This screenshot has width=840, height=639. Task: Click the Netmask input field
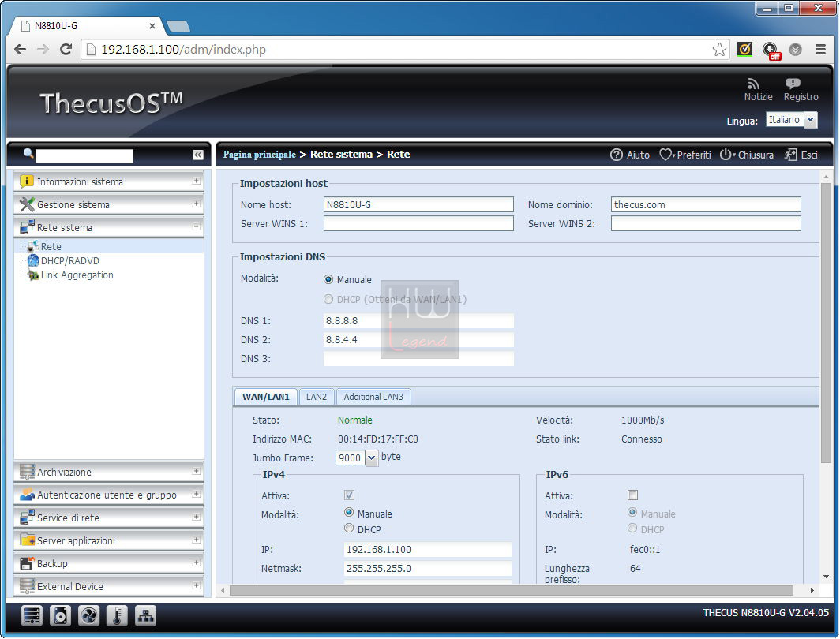coord(428,568)
